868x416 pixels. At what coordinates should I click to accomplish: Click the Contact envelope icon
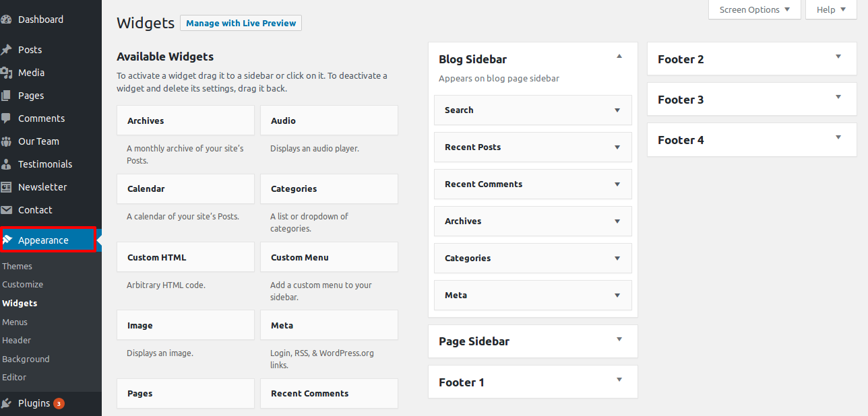tap(7, 210)
